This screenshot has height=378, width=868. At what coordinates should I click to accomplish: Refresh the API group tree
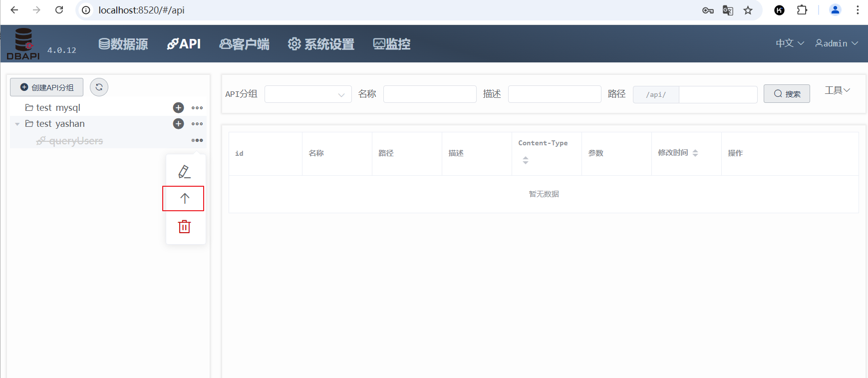pyautogui.click(x=99, y=87)
